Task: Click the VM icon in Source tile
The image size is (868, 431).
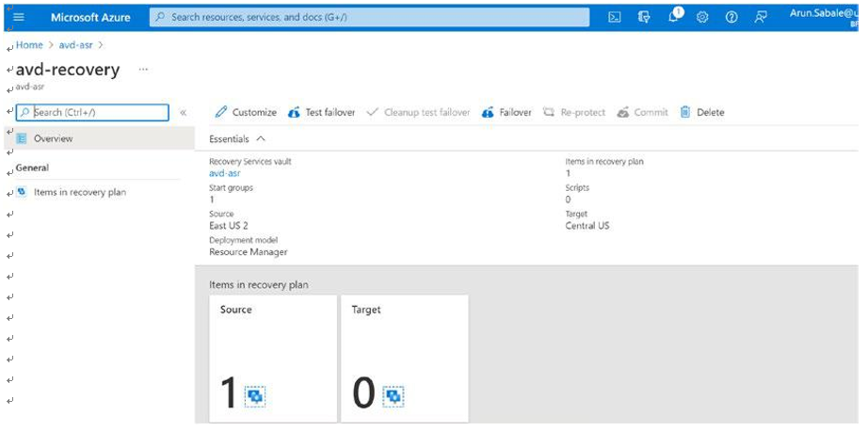Action: point(255,396)
